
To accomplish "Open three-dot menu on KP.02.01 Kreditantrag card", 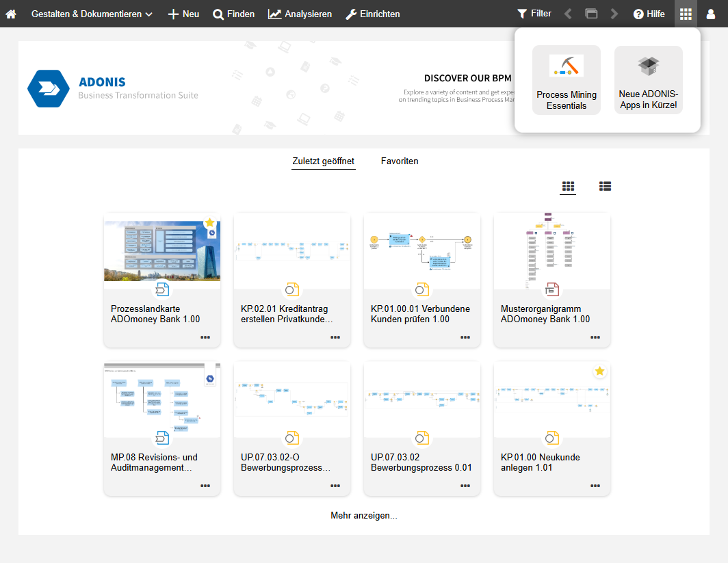I will tap(335, 337).
